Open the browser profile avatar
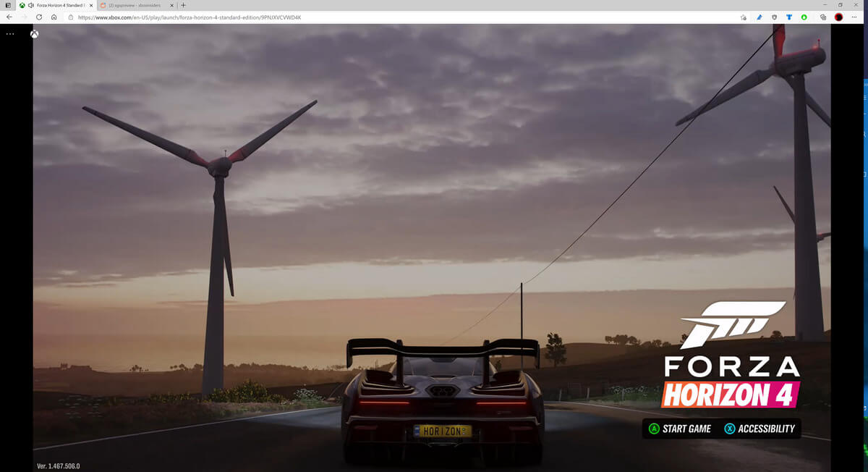 [838, 17]
